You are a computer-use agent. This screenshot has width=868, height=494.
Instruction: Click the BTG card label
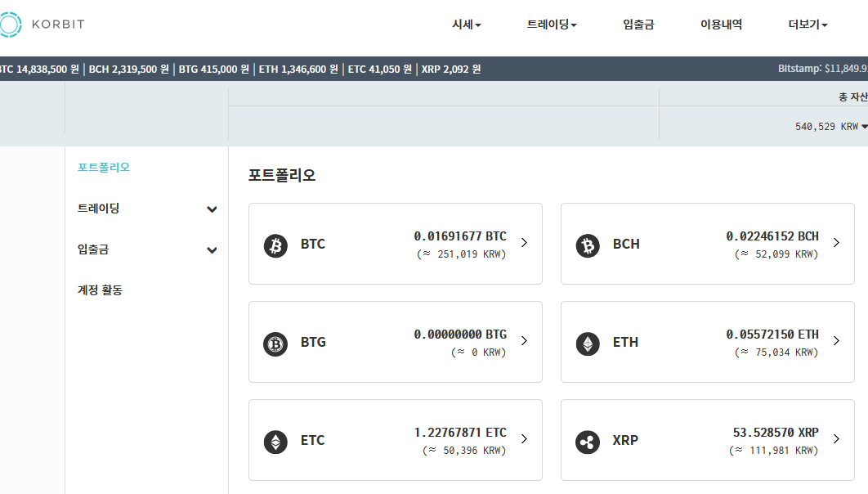[313, 342]
